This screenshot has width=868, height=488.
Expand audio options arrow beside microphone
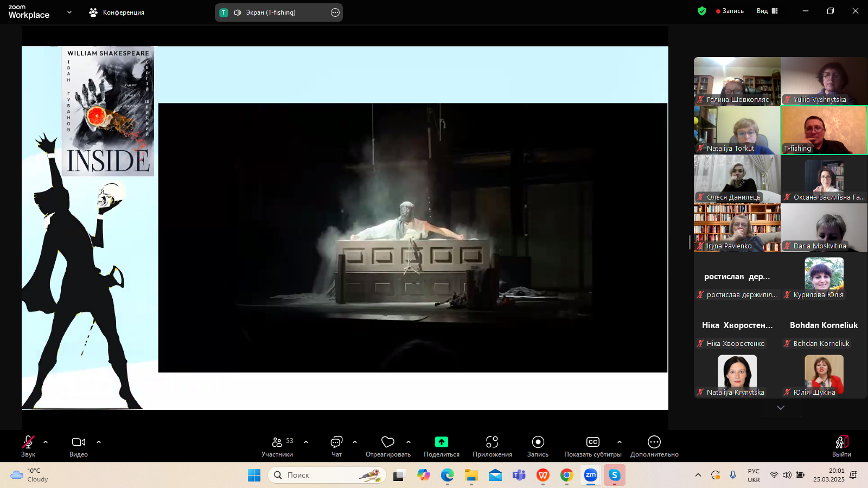pos(46,442)
